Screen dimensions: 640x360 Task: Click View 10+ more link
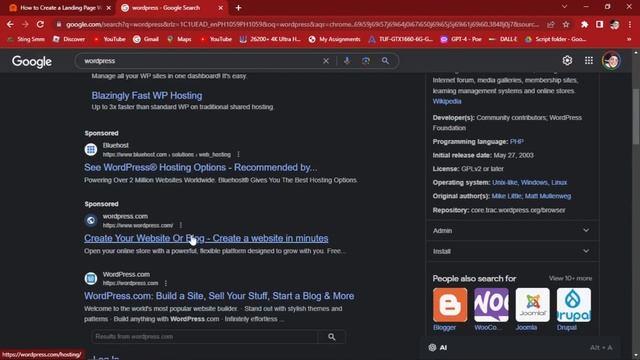570,278
